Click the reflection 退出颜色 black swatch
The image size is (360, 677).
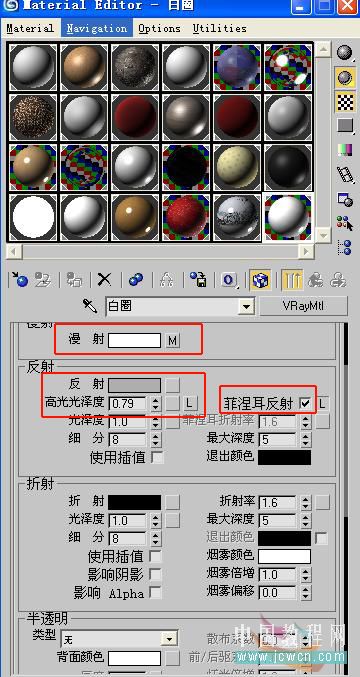(x=284, y=457)
